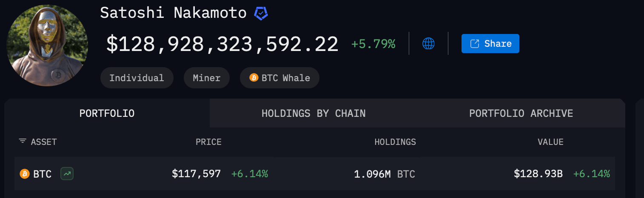The image size is (644, 198).
Task: Sort by the VALUE column header
Action: 550,142
